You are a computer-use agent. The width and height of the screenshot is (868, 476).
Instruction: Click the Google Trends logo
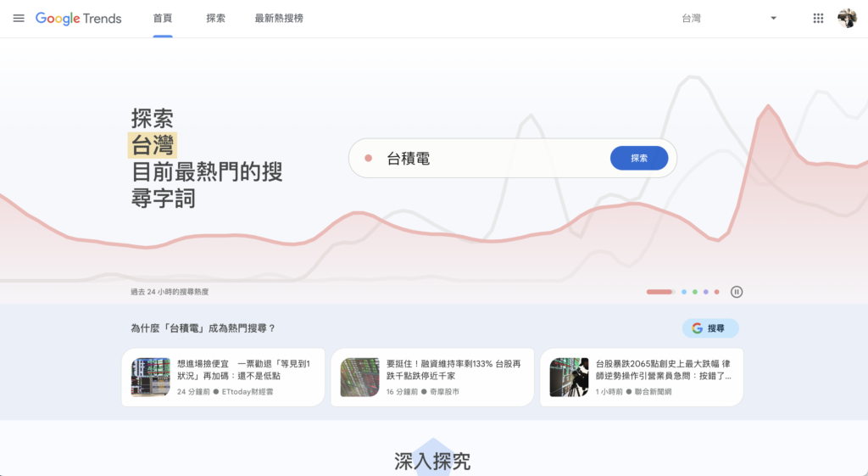[79, 19]
